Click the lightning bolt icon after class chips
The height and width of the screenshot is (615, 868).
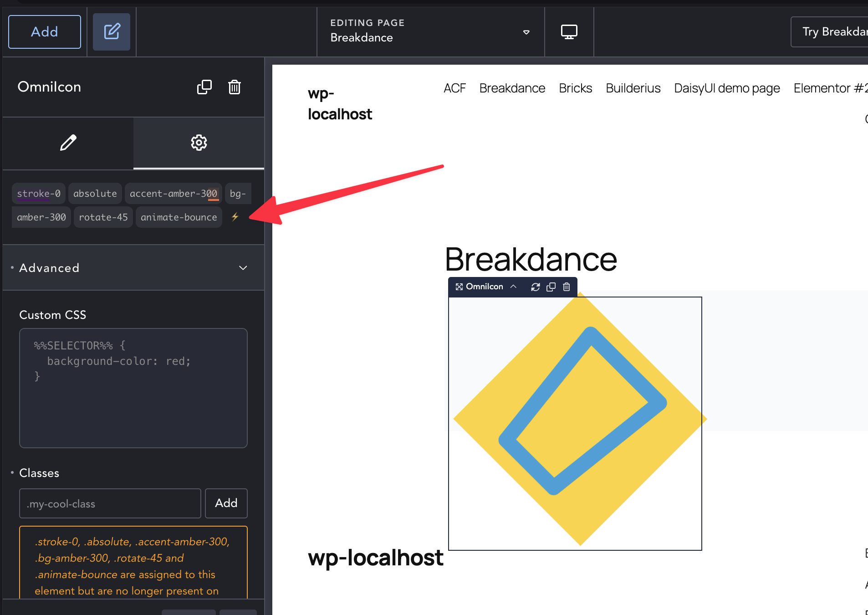coord(235,217)
